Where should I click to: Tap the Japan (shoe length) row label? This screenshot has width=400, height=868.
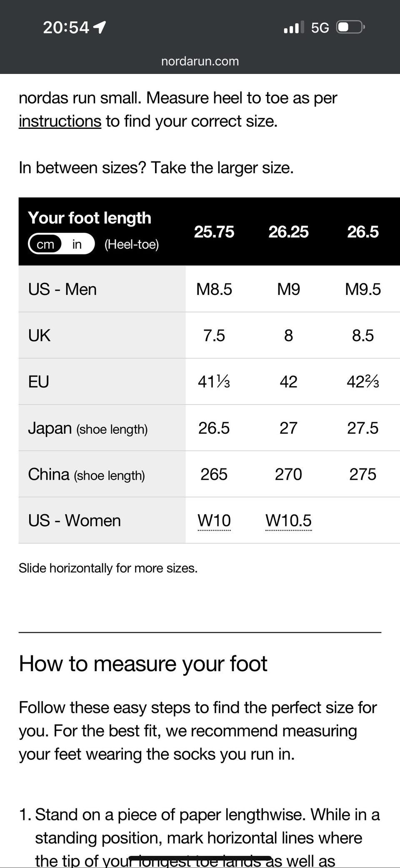(x=88, y=428)
